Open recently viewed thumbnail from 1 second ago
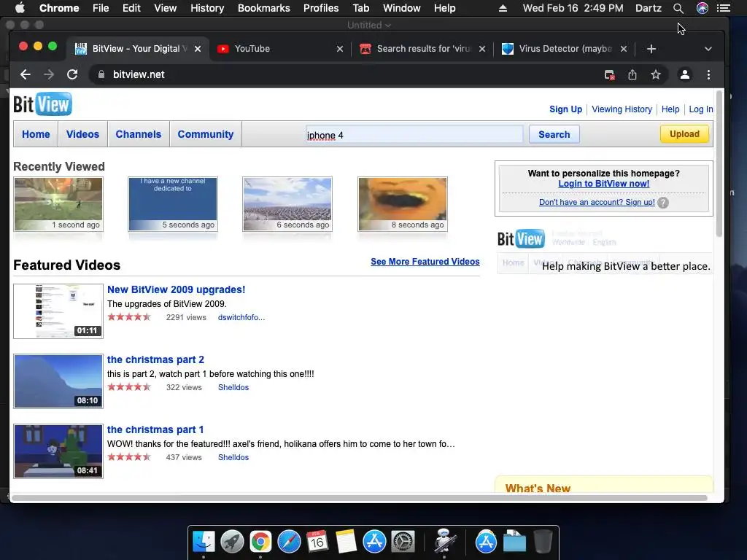The height and width of the screenshot is (560, 747). point(58,204)
